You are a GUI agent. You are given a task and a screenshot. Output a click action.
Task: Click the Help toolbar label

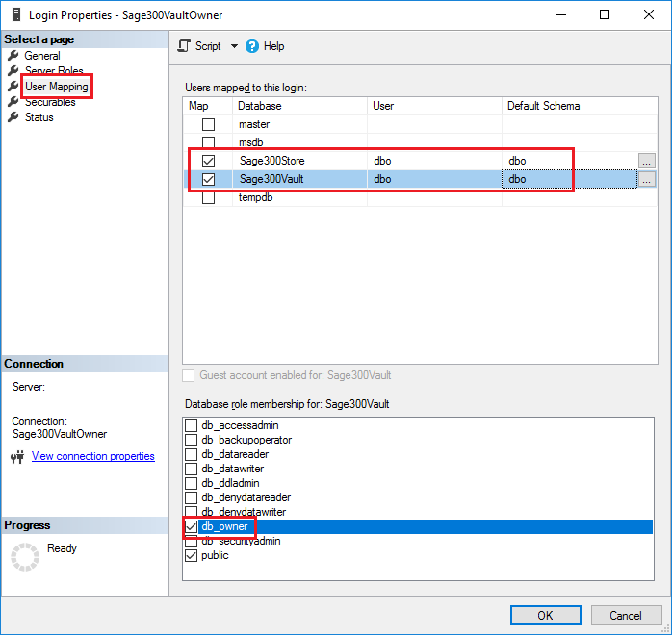[x=273, y=46]
